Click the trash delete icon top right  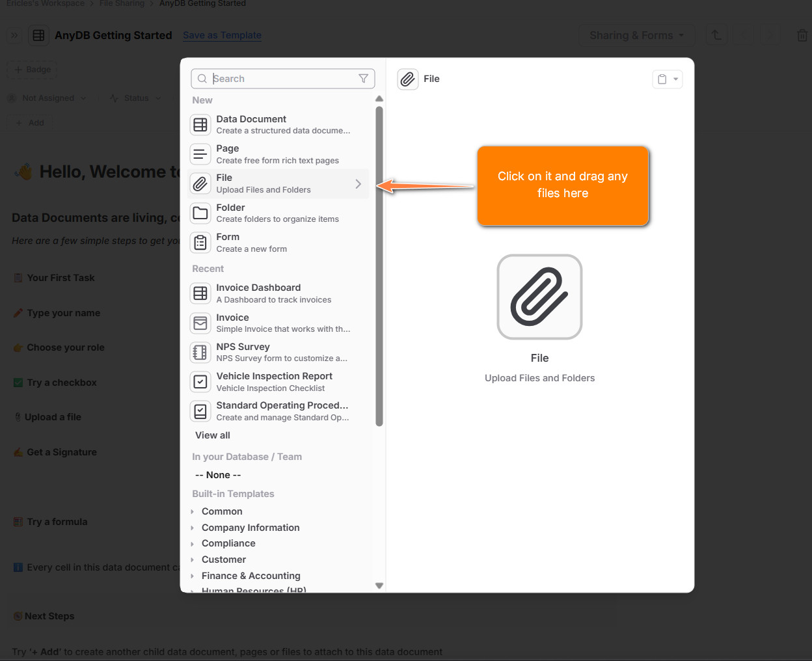[x=802, y=36]
